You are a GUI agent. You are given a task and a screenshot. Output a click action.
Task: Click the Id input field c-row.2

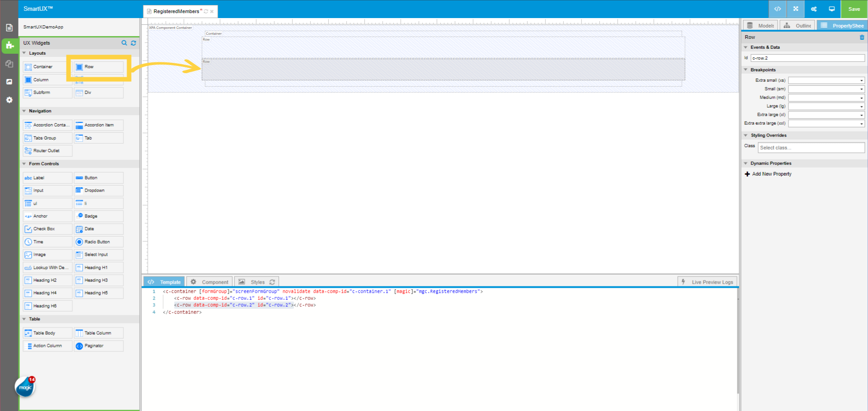808,58
